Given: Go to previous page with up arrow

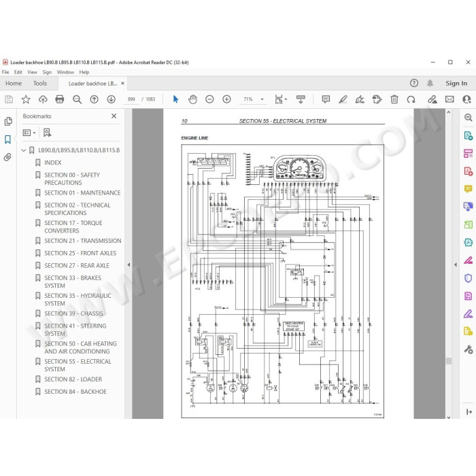Looking at the screenshot, I should click(94, 99).
